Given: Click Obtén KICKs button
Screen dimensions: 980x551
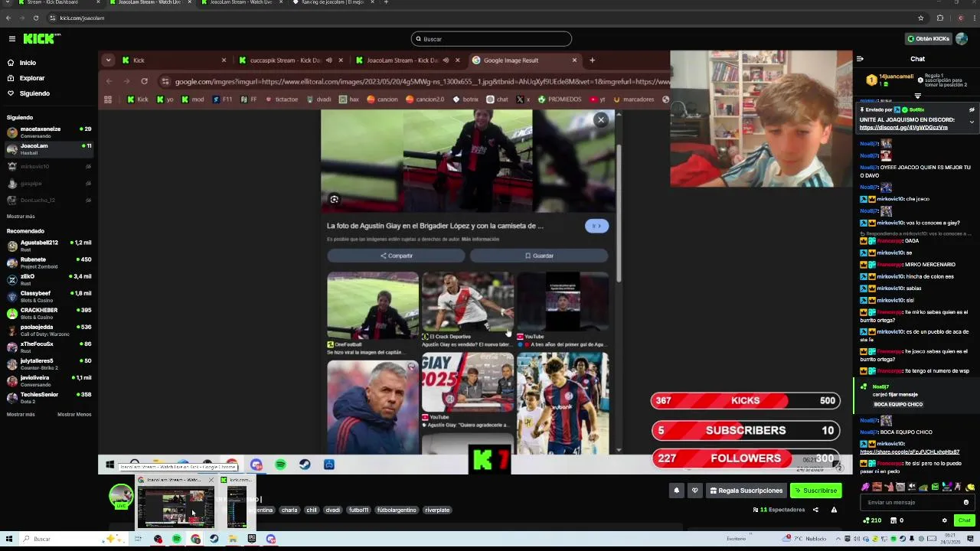Looking at the screenshot, I should pyautogui.click(x=928, y=38).
